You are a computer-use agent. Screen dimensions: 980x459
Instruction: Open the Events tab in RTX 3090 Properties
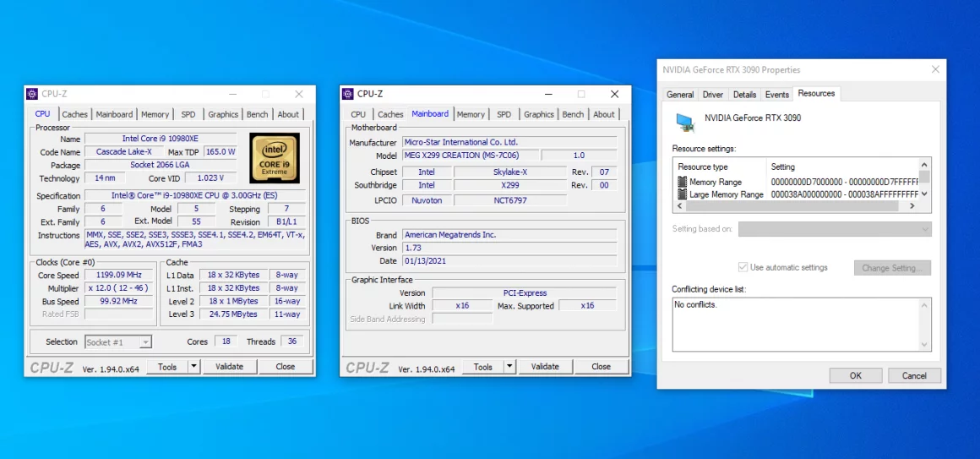click(777, 95)
